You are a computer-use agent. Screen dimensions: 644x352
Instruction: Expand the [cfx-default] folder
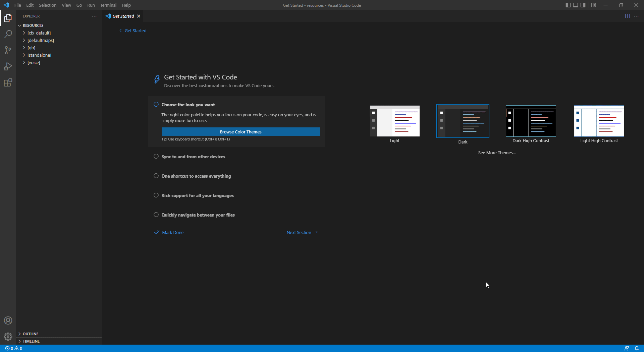[x=39, y=33]
